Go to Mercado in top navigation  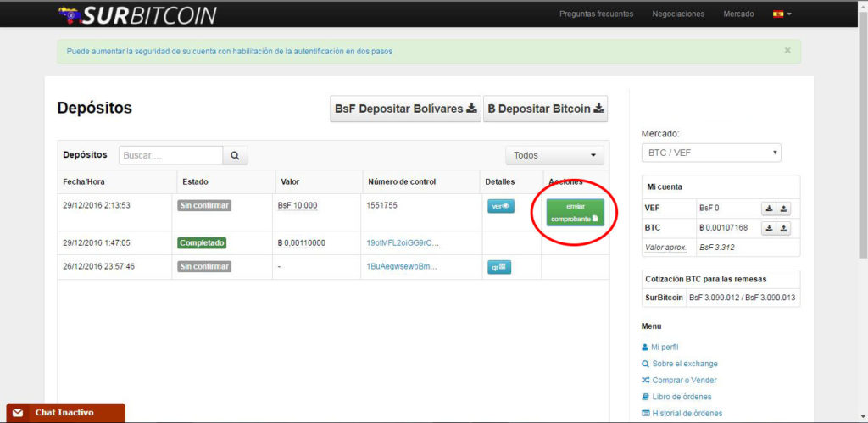coord(738,14)
